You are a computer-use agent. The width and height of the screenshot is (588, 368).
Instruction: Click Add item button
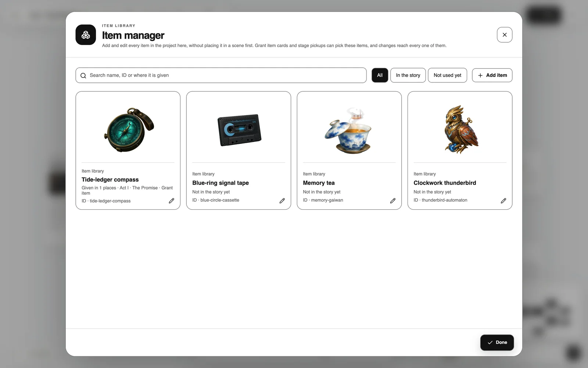pos(492,75)
